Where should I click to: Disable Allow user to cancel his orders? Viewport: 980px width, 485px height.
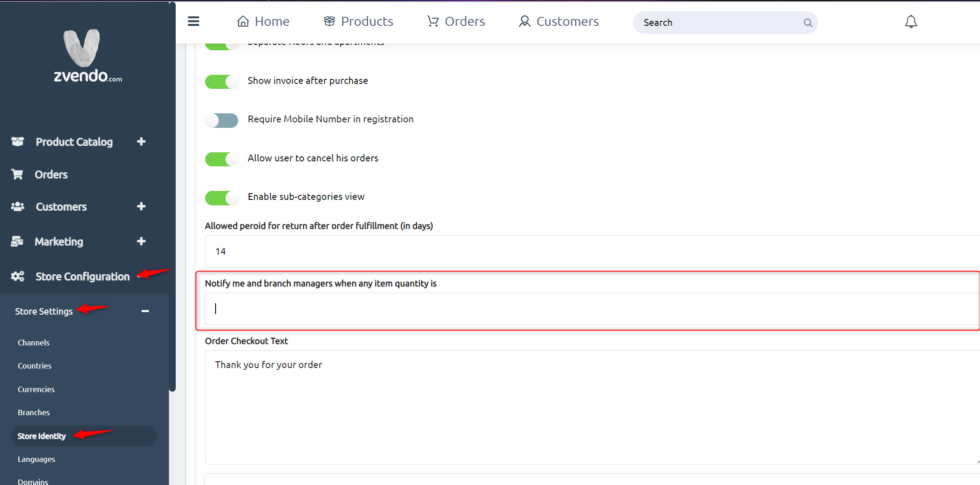point(222,159)
